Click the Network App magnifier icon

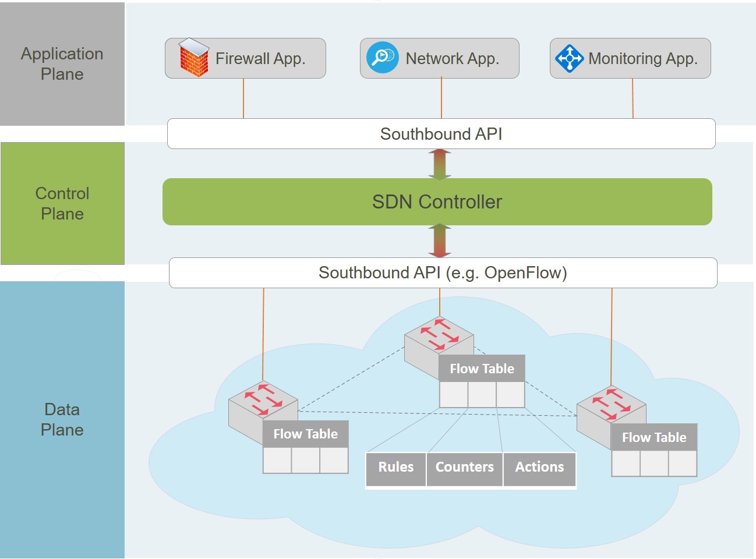(383, 58)
